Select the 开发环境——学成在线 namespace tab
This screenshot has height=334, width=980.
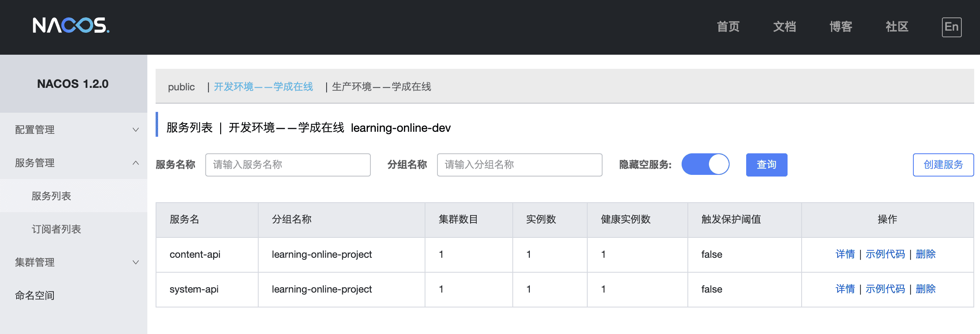pos(263,87)
